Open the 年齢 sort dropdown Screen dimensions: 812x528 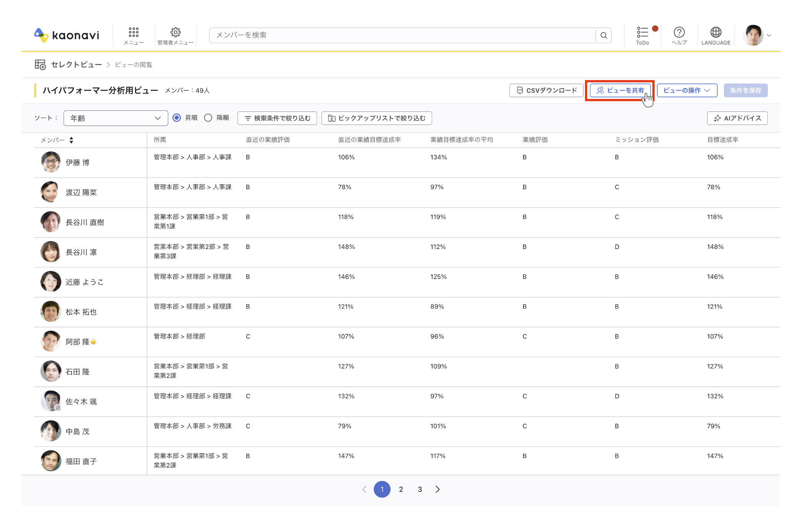pyautogui.click(x=115, y=118)
